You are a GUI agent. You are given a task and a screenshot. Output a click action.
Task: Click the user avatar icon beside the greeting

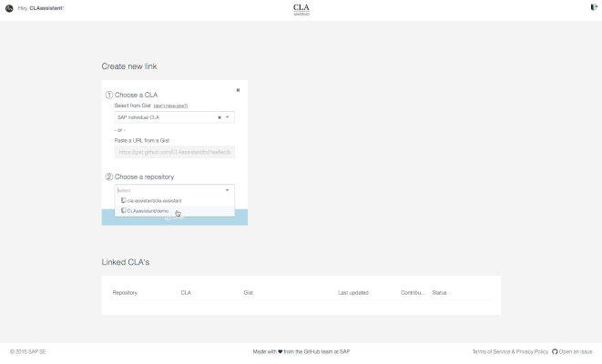click(8, 8)
